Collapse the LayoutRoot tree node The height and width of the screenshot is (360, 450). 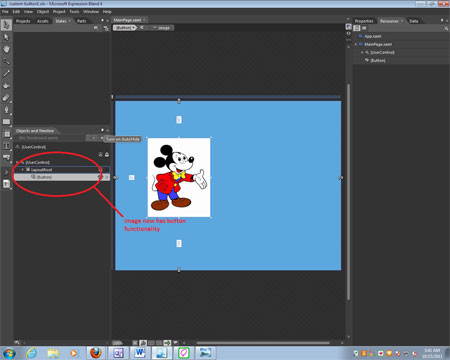(x=23, y=170)
